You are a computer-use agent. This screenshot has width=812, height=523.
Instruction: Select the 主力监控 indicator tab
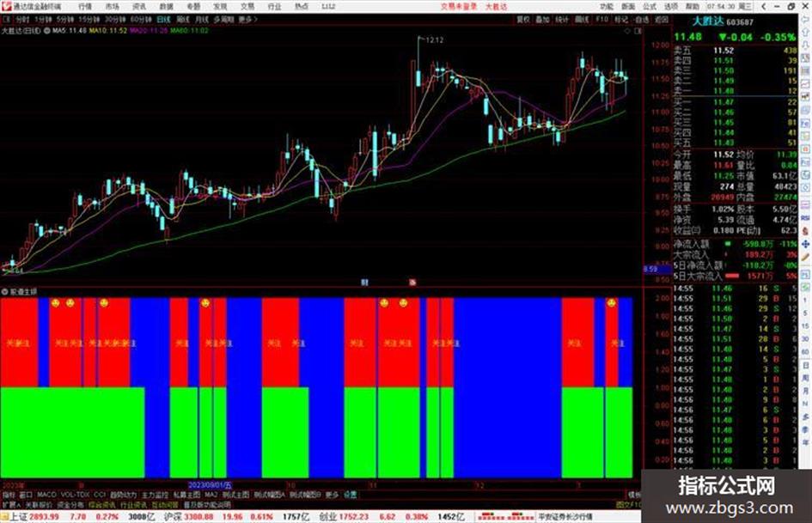[155, 495]
